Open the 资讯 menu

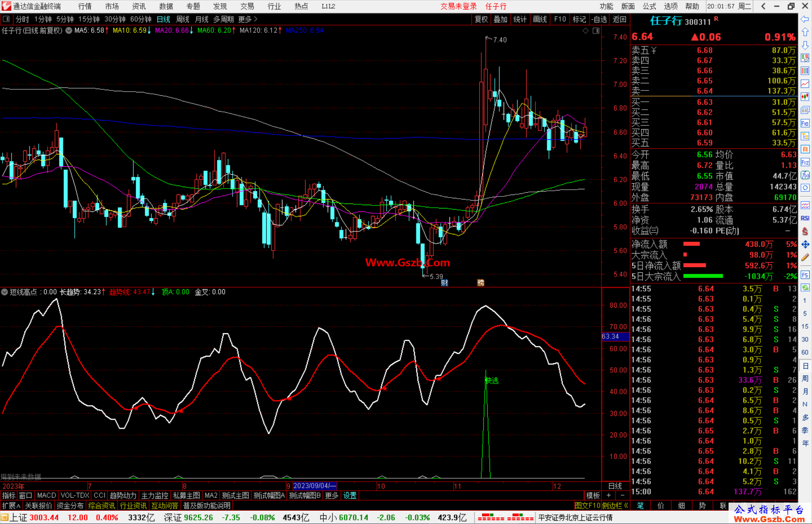(x=139, y=6)
